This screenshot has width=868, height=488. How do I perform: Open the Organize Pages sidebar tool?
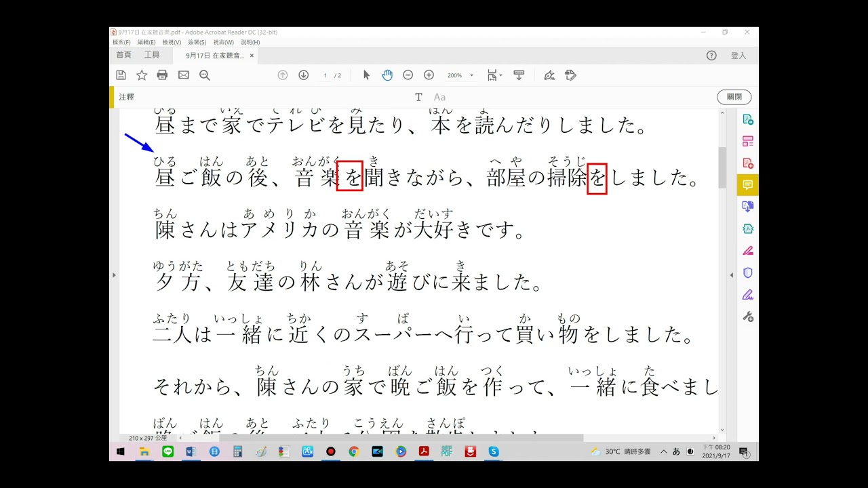click(748, 141)
